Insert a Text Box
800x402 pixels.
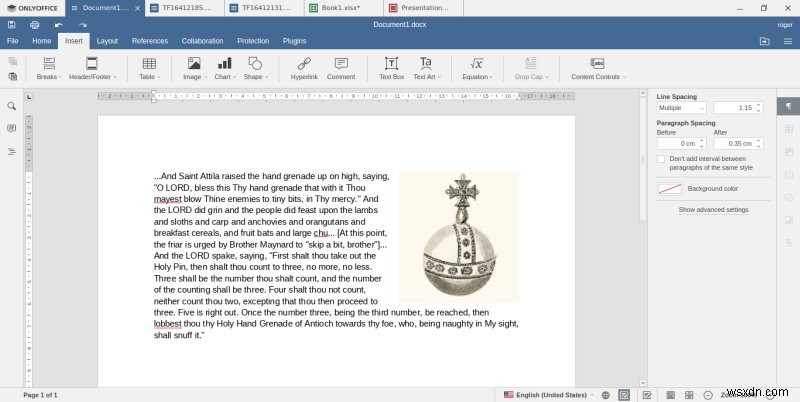tap(391, 68)
